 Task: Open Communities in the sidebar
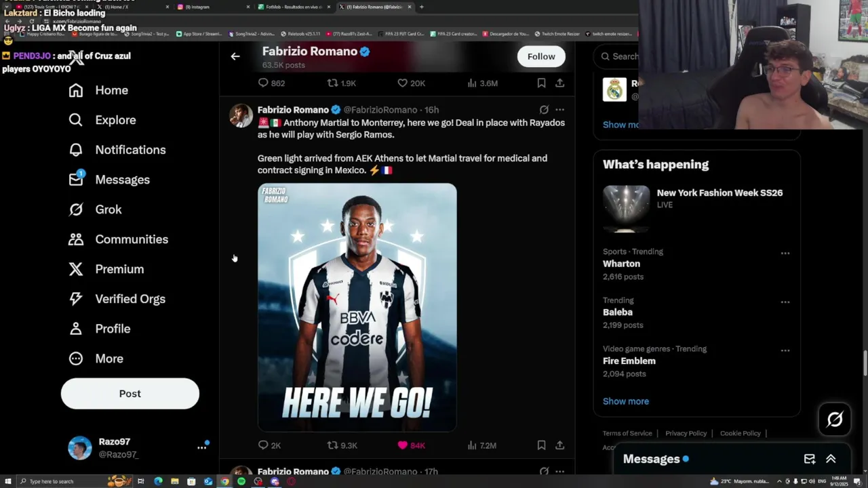pos(118,239)
